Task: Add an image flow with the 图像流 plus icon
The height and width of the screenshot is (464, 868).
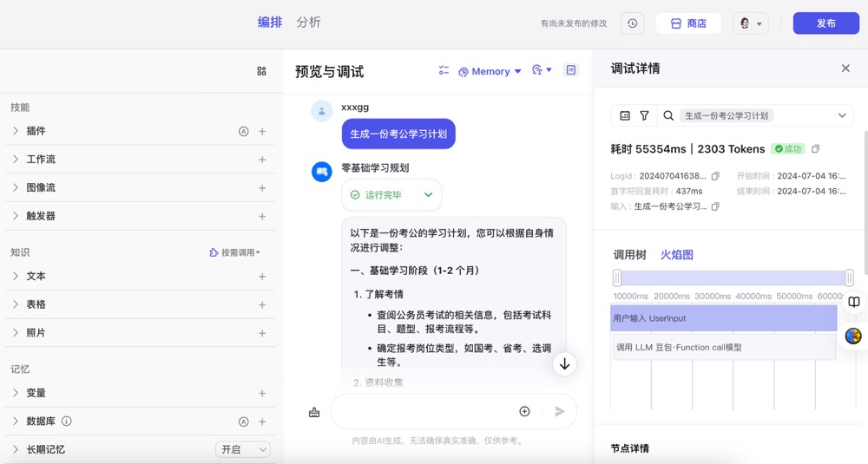Action: pos(262,188)
